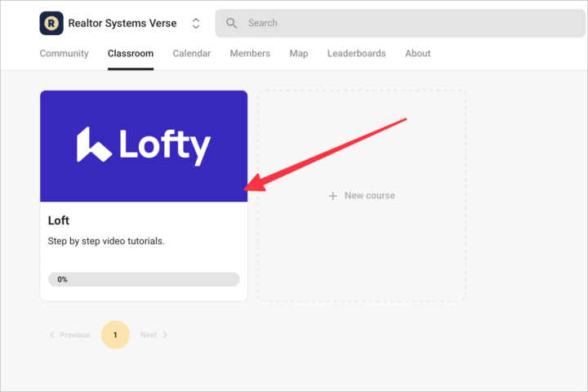This screenshot has width=588, height=392.
Task: Click the Next page text
Action: (x=149, y=335)
